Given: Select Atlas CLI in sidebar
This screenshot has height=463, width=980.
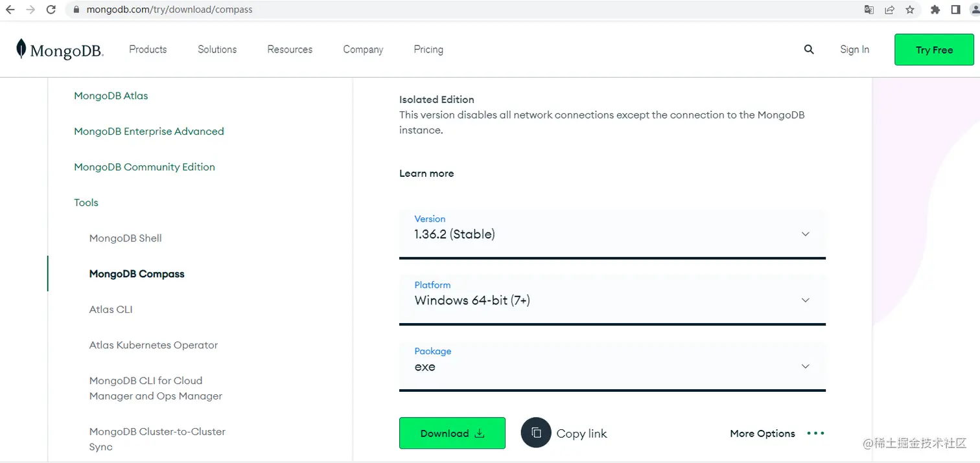Looking at the screenshot, I should [x=111, y=310].
